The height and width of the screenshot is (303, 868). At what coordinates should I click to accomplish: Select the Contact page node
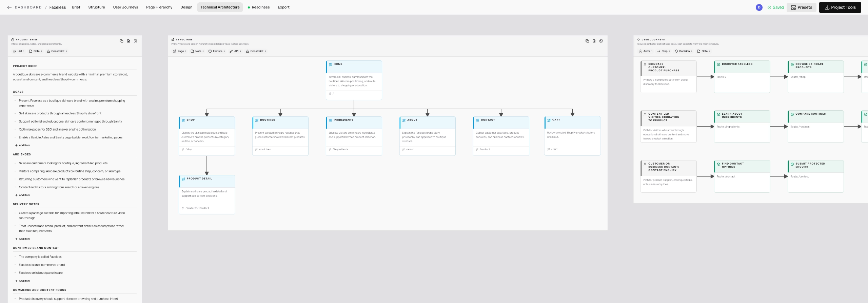pos(501,136)
